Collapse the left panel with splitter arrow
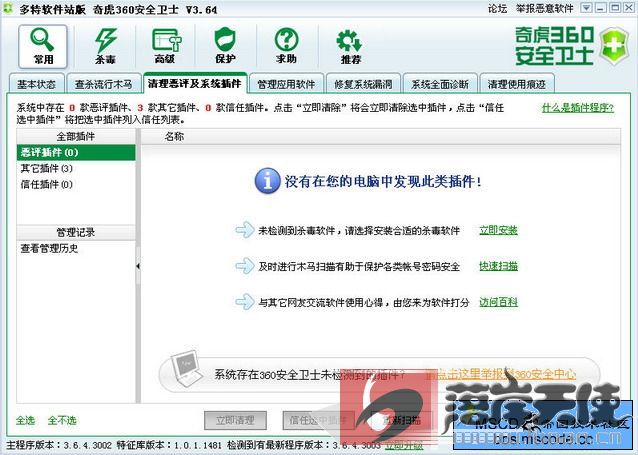 [138, 266]
